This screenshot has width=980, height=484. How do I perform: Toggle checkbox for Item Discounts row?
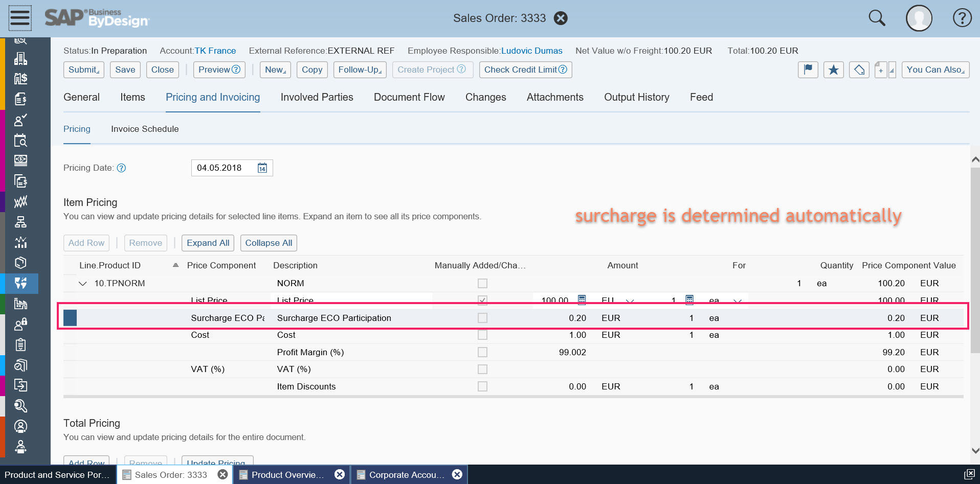click(x=482, y=386)
